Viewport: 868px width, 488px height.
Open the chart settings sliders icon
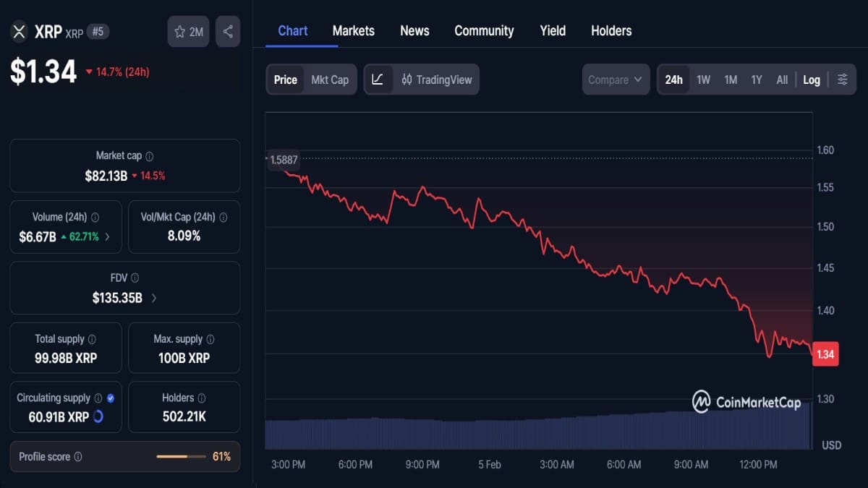(x=842, y=80)
